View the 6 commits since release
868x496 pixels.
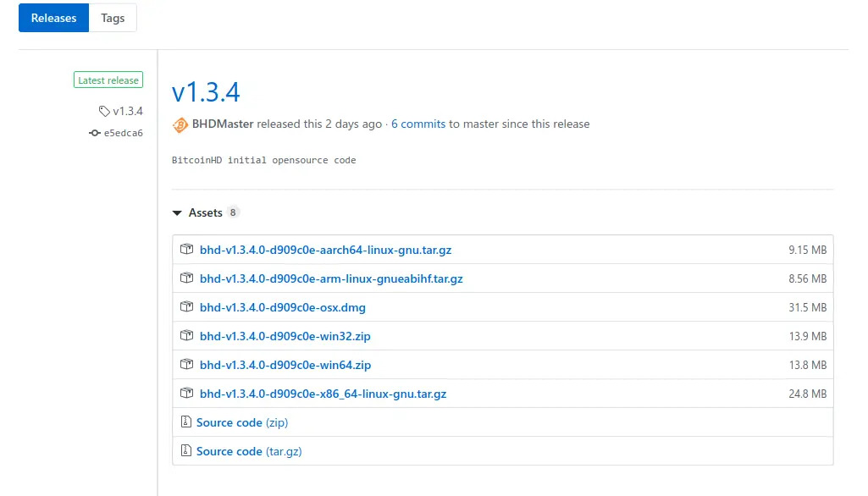point(418,124)
